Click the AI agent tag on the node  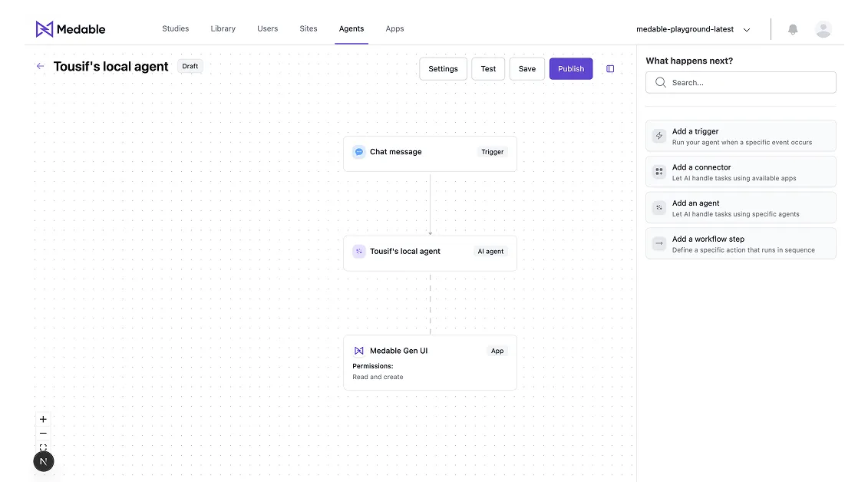click(490, 252)
